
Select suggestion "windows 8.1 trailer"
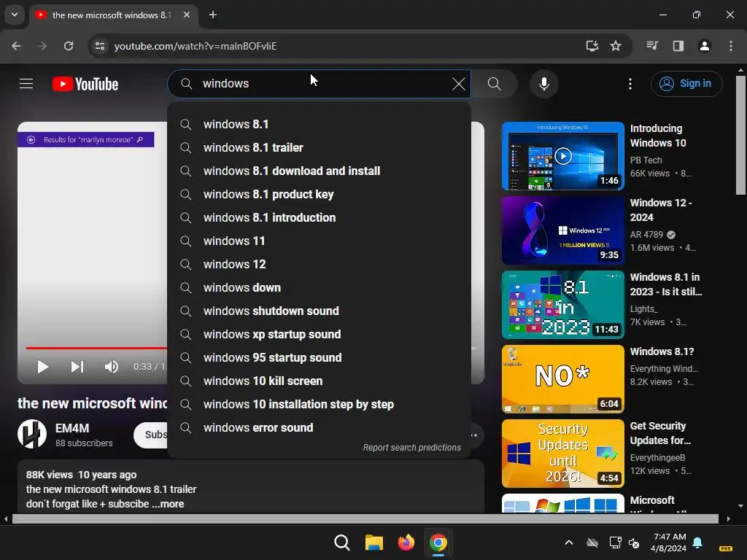320,147
